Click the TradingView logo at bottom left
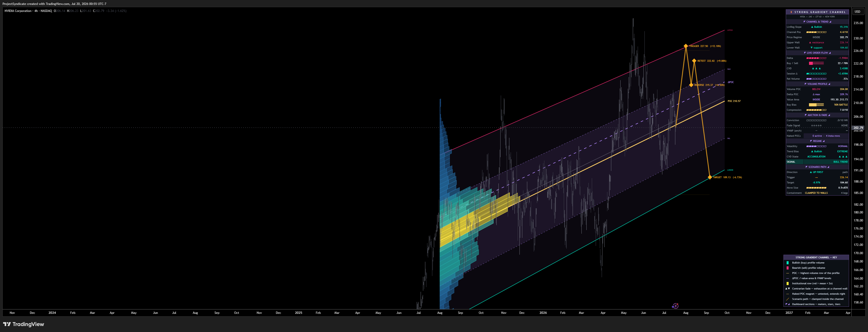 coord(24,324)
